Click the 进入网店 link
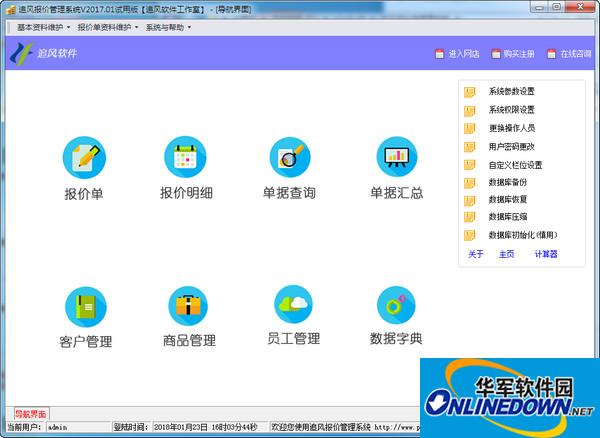Screen dimensions: 600x438 pos(464,54)
